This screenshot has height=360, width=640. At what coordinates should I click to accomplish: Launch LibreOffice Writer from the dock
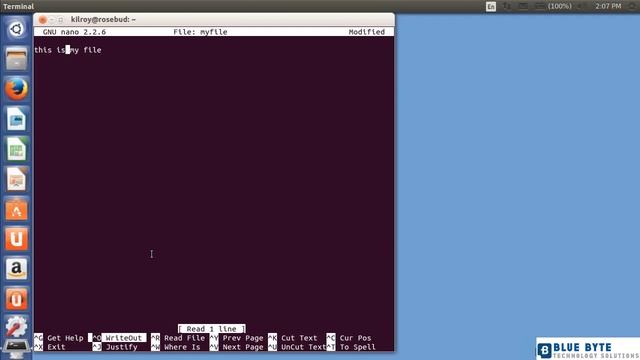tap(16, 119)
